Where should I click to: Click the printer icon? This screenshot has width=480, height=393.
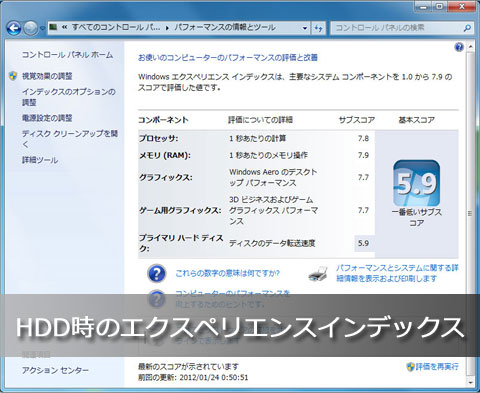(318, 274)
